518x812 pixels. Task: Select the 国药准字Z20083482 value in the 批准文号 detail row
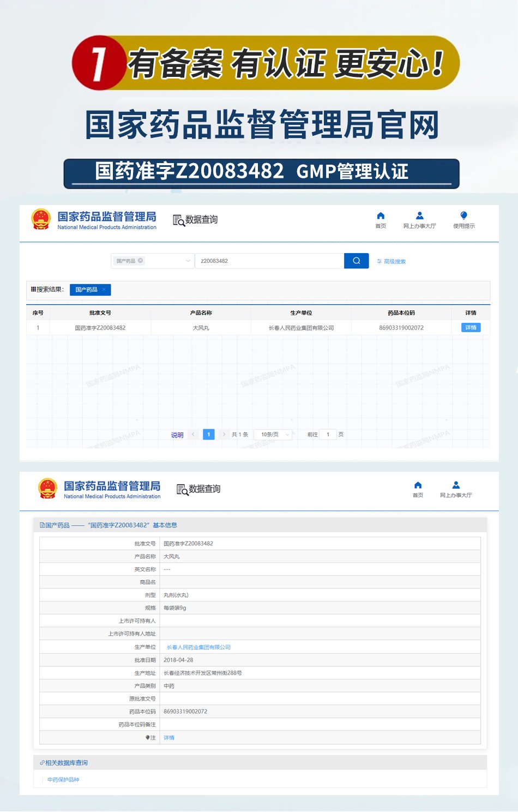(188, 544)
